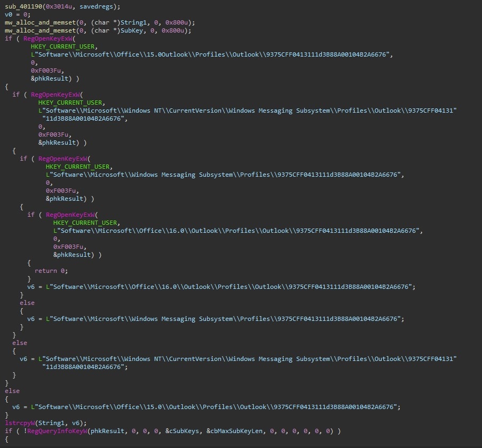Click v6 assignment with Windows Messaging Subsystem\\Profiles\\9375 path

(x=216, y=319)
